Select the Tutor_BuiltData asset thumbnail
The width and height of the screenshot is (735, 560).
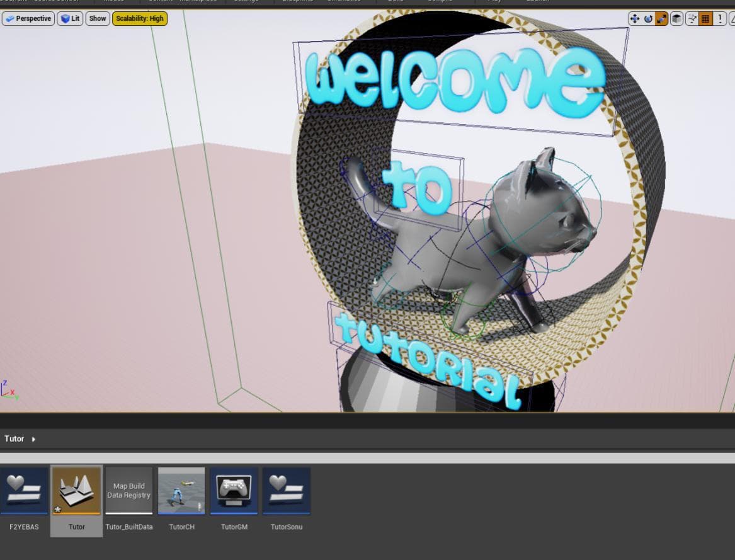coord(129,491)
